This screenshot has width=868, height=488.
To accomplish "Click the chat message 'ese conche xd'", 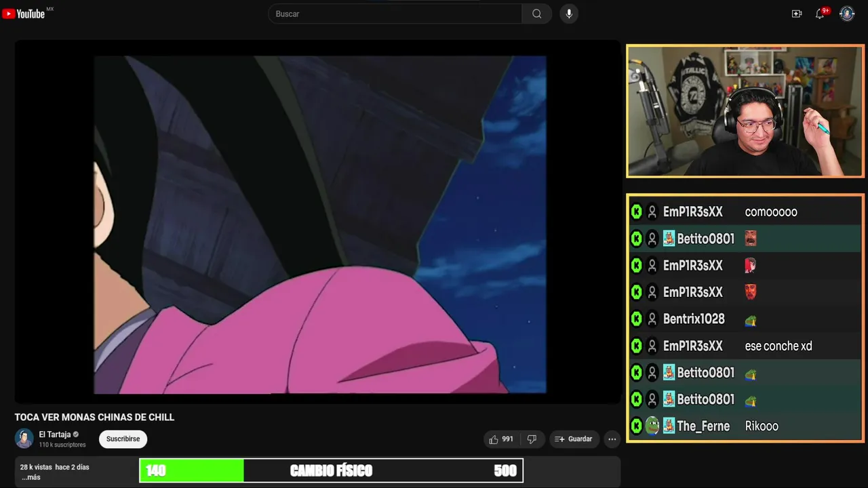I will click(x=778, y=346).
